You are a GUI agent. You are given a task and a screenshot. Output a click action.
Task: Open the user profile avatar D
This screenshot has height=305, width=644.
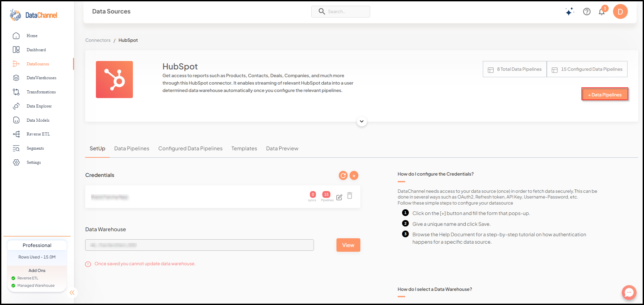click(620, 12)
